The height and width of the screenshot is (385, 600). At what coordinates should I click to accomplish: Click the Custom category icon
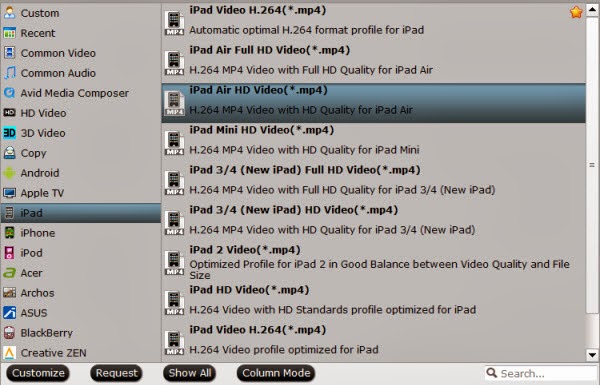point(9,13)
